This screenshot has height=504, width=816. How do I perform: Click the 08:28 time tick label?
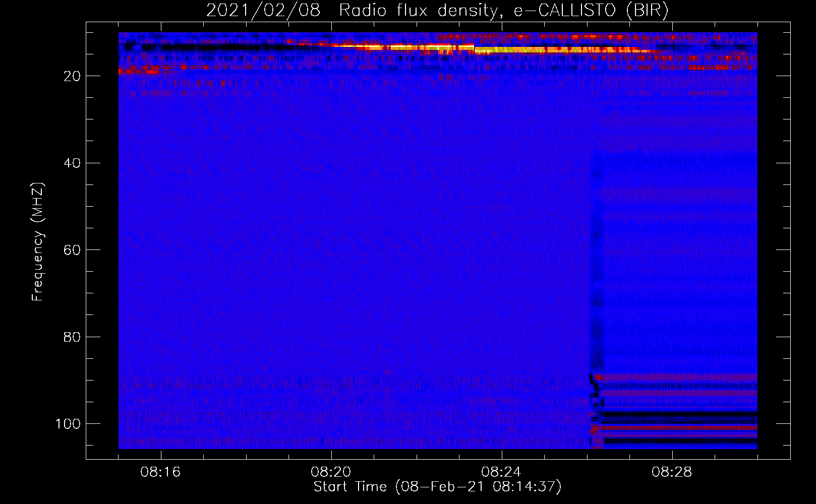[x=672, y=472]
